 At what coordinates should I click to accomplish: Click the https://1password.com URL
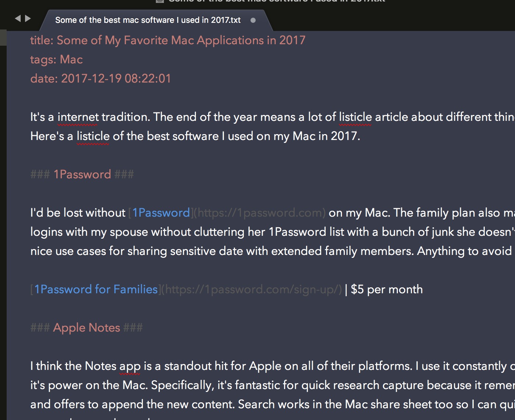point(260,213)
